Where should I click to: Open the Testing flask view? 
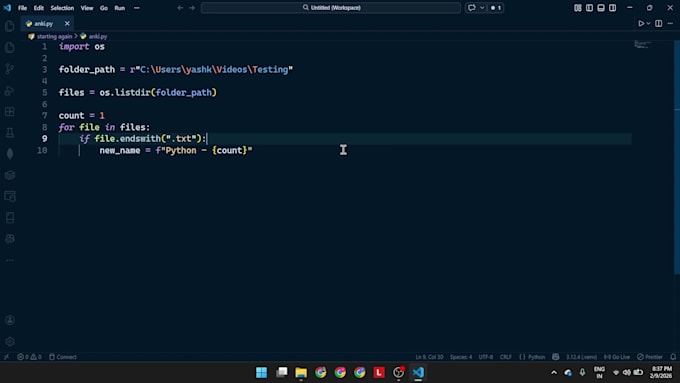tap(10, 133)
